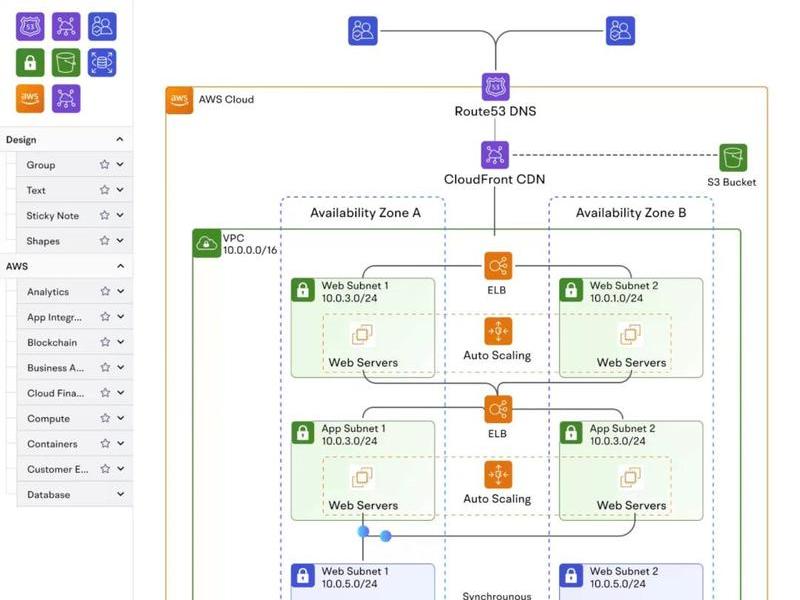
Task: Open the Compute category
Action: click(74, 418)
